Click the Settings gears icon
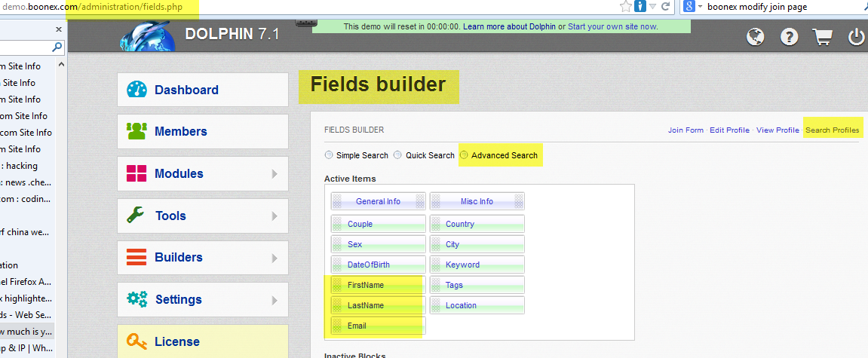The image size is (868, 358). tap(136, 299)
